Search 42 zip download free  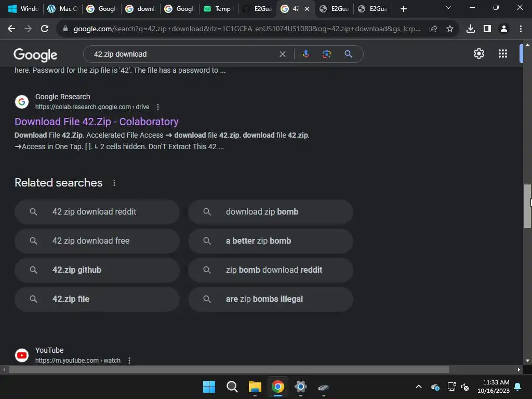coord(97,241)
